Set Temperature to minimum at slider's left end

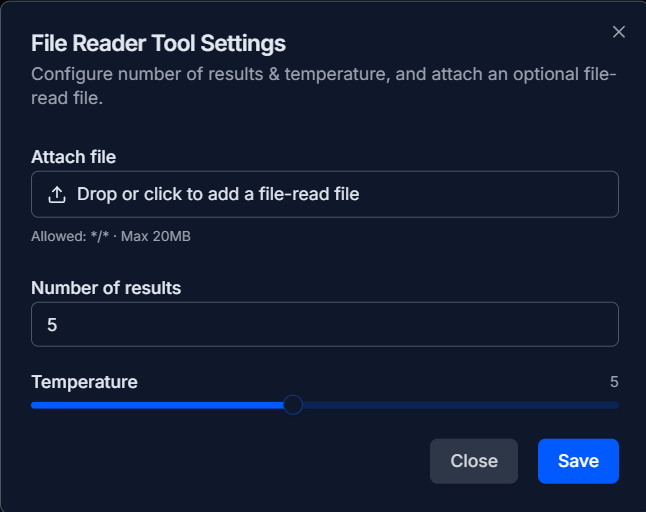click(x=32, y=405)
